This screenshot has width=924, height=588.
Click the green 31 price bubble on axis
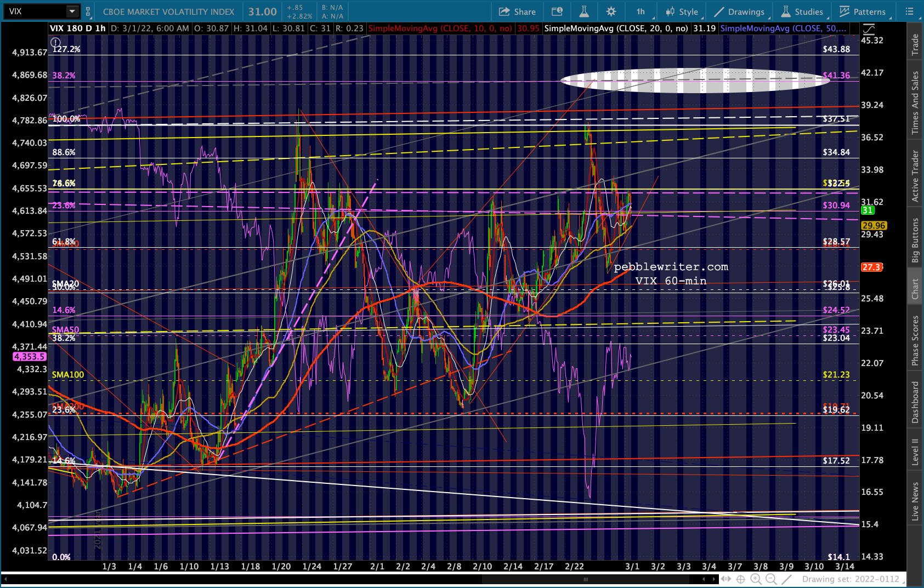click(x=868, y=210)
